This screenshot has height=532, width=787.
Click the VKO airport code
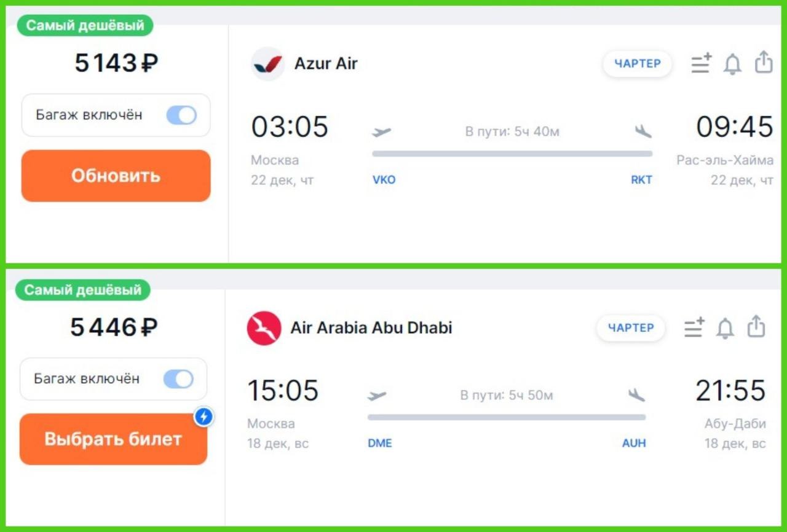(384, 180)
